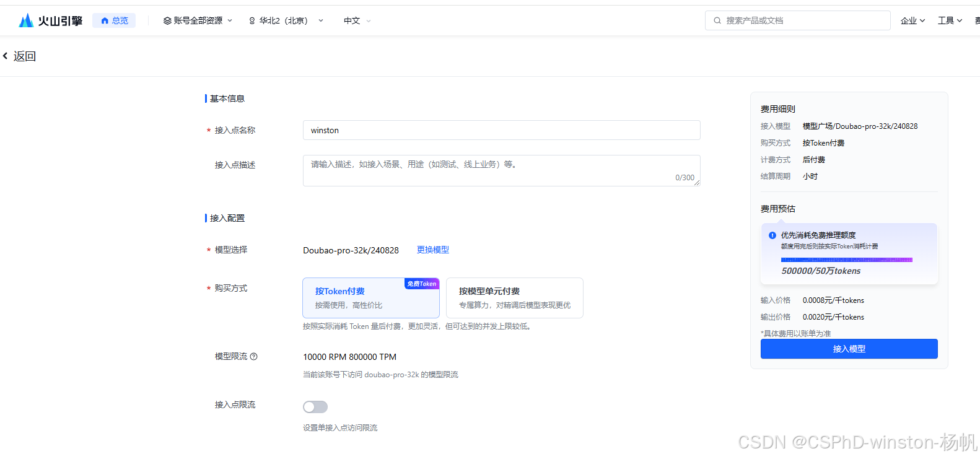The image size is (980, 459).
Task: Click the 费用细则 heading
Action: pyautogui.click(x=778, y=109)
